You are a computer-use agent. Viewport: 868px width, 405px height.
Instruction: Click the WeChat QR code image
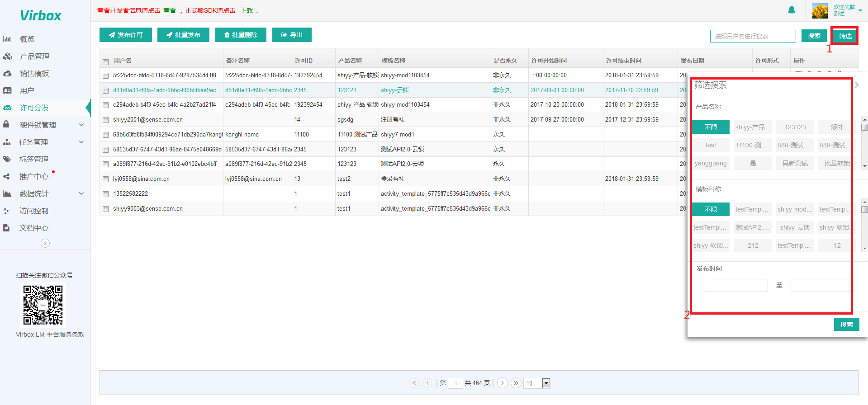coord(43,305)
